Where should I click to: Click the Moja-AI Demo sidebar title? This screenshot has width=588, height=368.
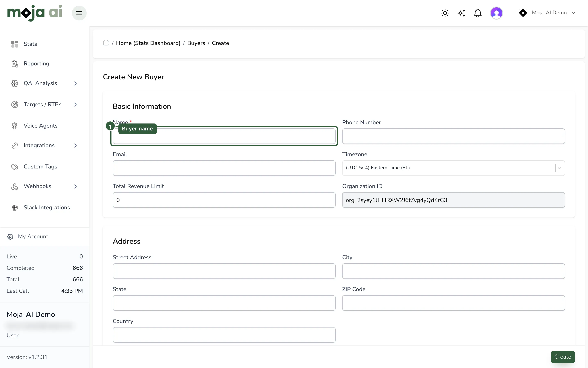(x=31, y=314)
